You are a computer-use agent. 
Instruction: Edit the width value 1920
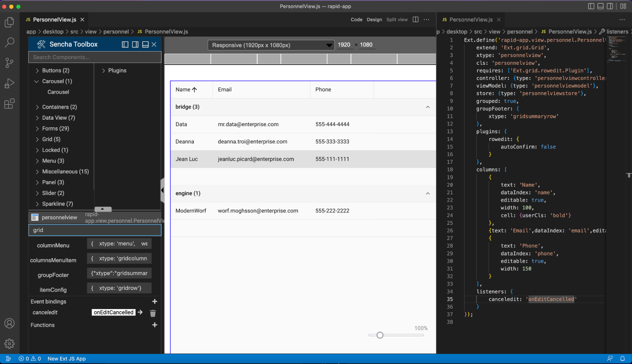[344, 45]
